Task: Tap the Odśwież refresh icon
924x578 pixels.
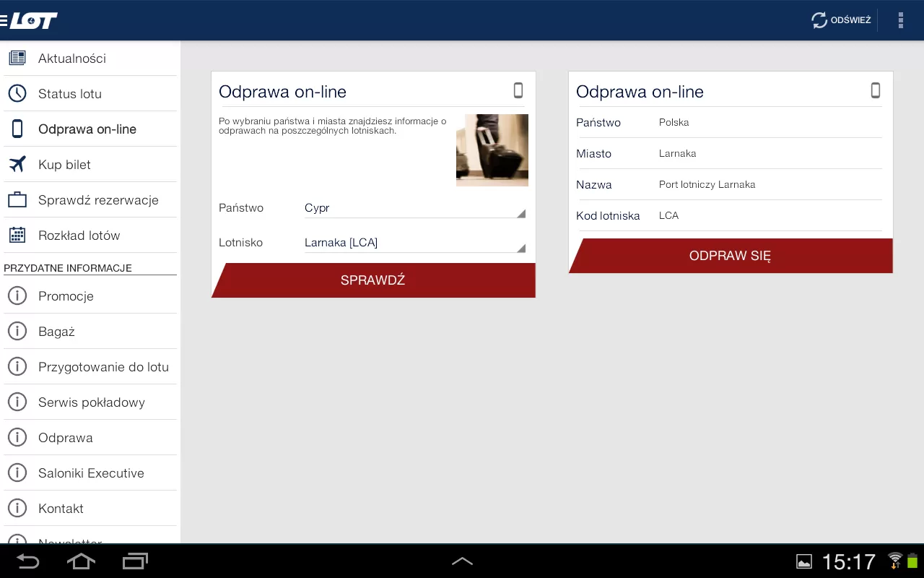Action: [819, 20]
